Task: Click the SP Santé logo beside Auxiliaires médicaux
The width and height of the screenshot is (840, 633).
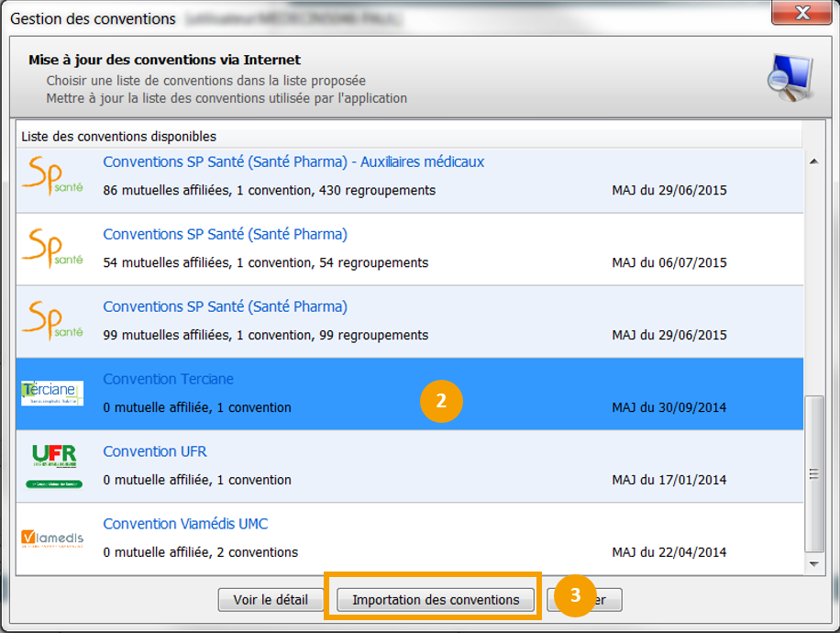Action: click(52, 174)
